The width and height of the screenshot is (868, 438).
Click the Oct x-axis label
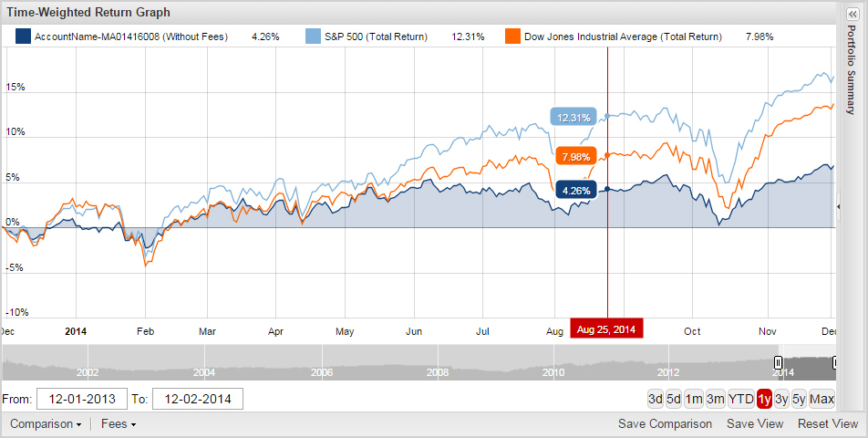click(x=692, y=331)
